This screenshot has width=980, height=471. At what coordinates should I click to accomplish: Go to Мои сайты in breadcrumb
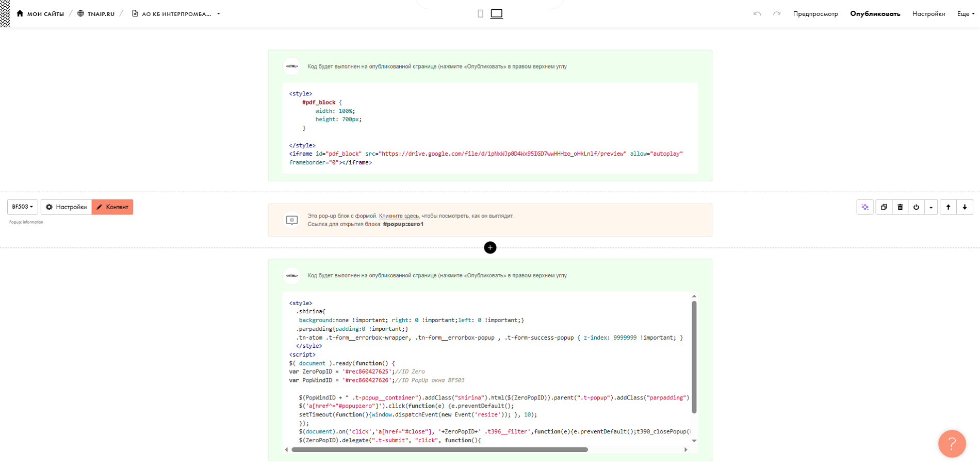(x=40, y=14)
